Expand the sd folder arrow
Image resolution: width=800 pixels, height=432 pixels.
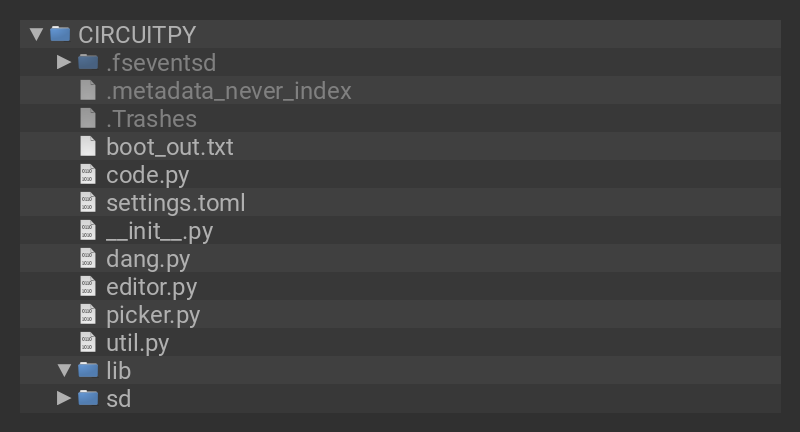click(64, 398)
